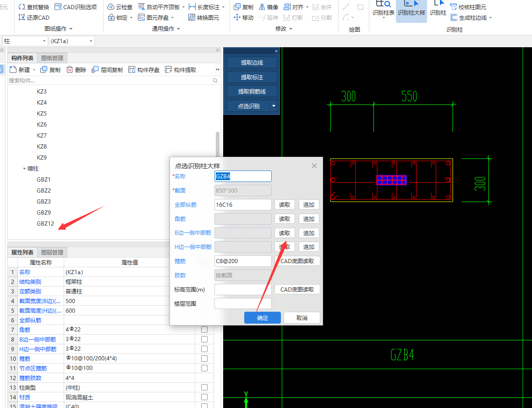Tick the checkbox for H边一侧中部筋 row
Image resolution: width=532 pixels, height=408 pixels.
[x=204, y=348]
